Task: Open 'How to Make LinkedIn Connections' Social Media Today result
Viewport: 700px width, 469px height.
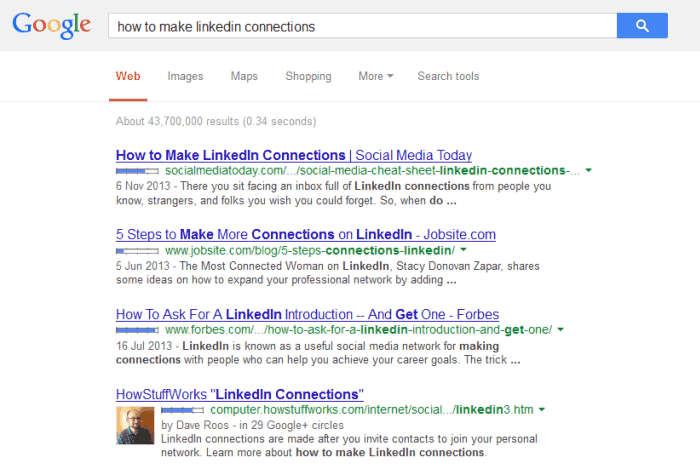Action: click(294, 155)
